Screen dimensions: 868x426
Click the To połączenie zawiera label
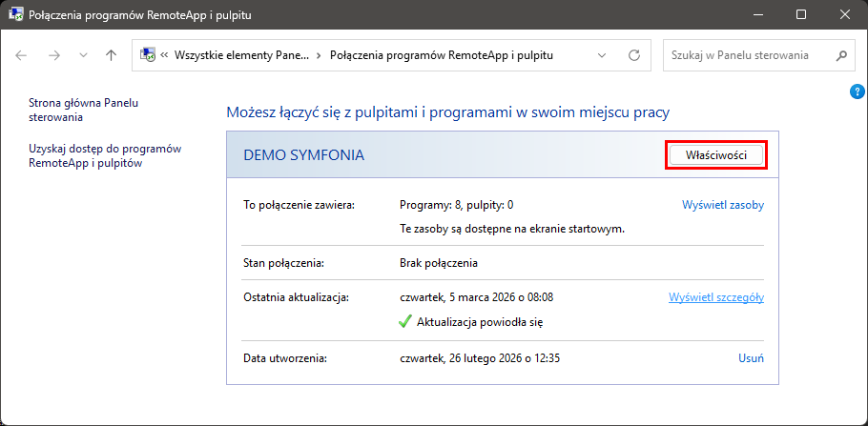(299, 205)
